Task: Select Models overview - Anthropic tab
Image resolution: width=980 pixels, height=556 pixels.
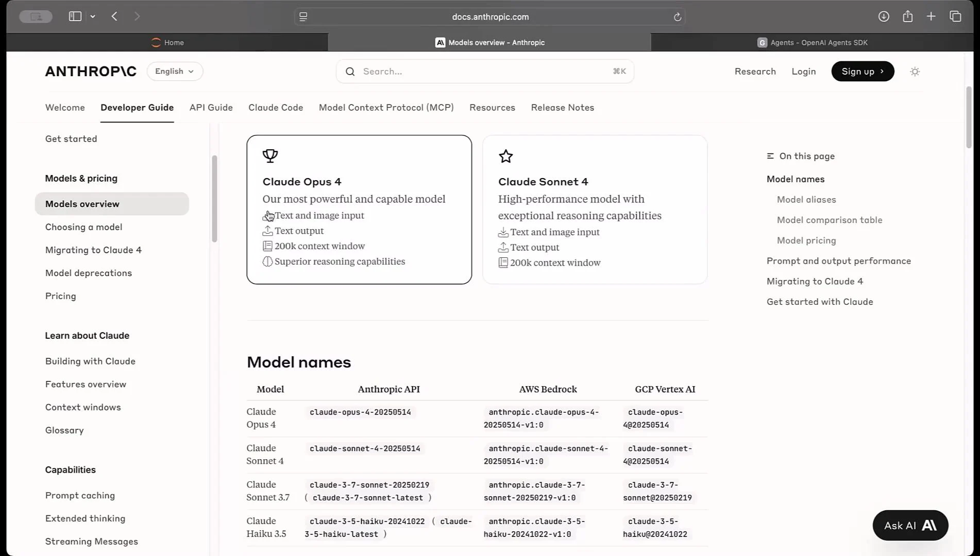Action: coord(489,43)
